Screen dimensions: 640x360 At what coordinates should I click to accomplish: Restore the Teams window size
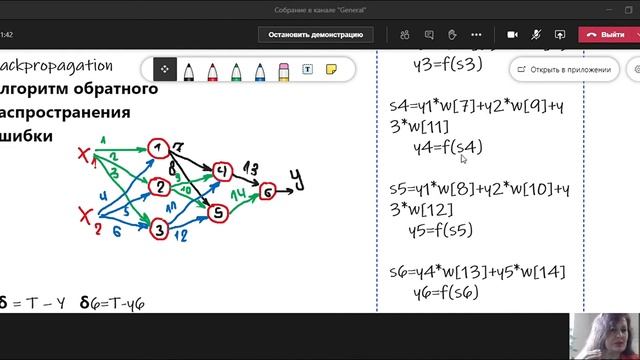pos(628,10)
